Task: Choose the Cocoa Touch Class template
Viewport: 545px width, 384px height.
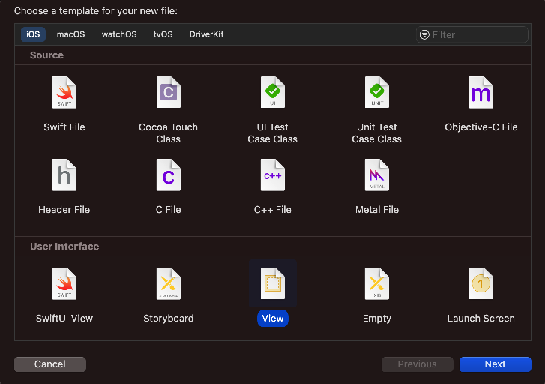Action: point(169,92)
